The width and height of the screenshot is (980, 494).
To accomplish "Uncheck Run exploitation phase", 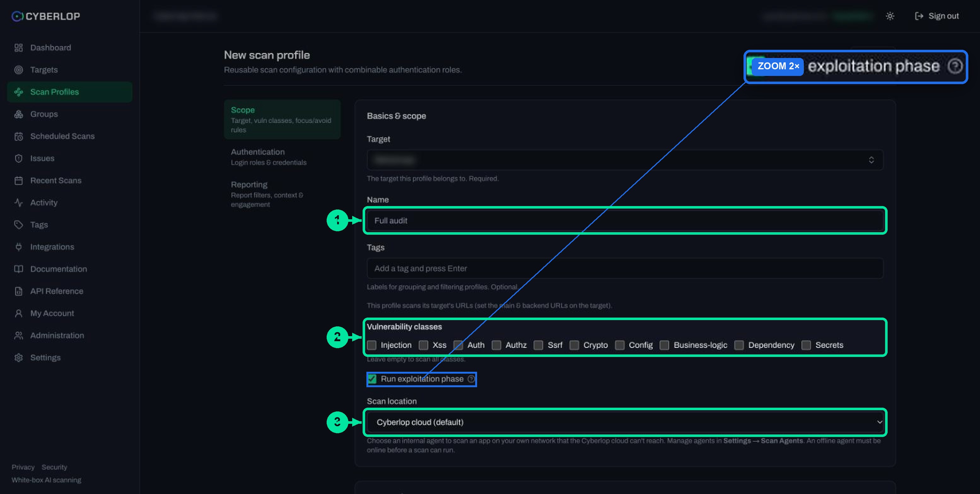I will click(372, 379).
